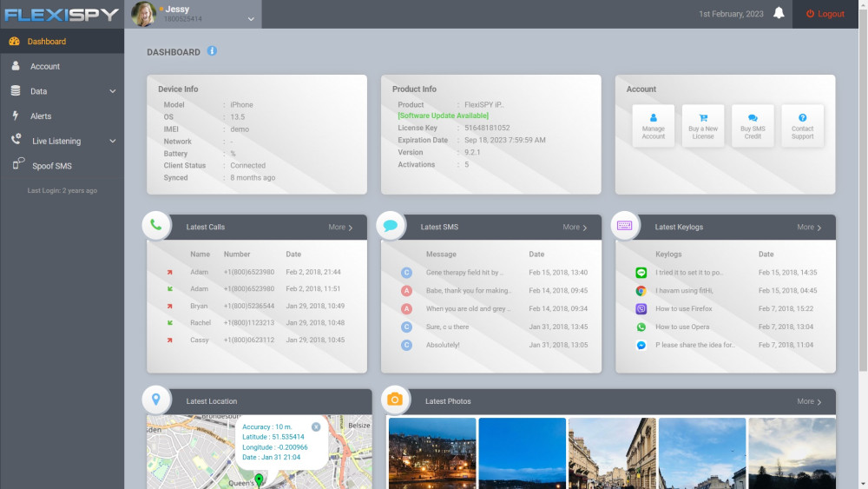Select SMS 'Sure, c u there'

click(447, 327)
